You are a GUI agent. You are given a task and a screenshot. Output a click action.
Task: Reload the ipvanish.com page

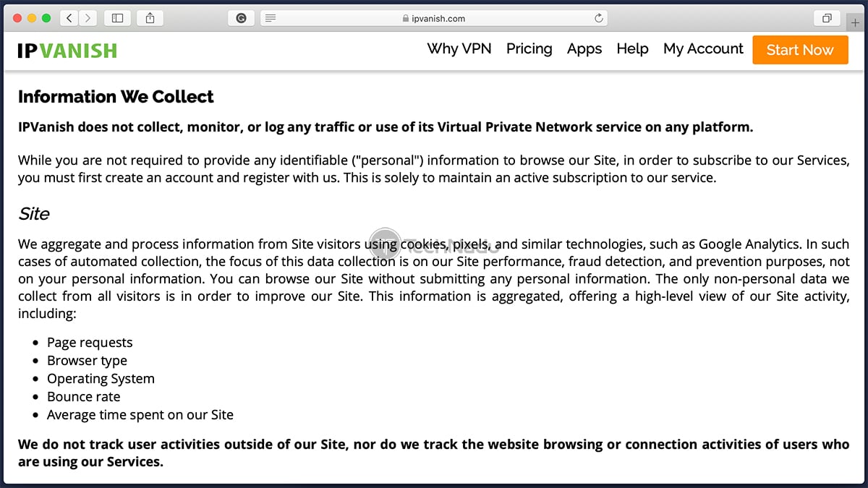599,19
